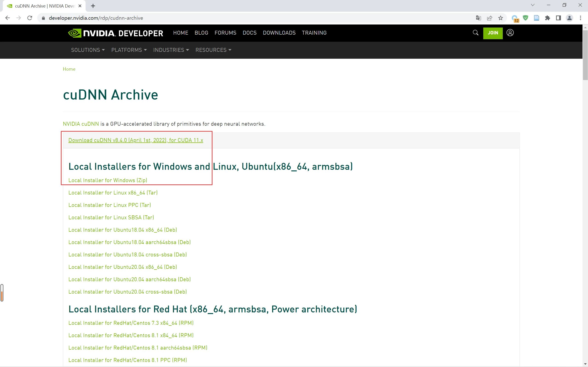Open a new browser tab with plus
Viewport: 588px width, 367px height.
point(93,6)
